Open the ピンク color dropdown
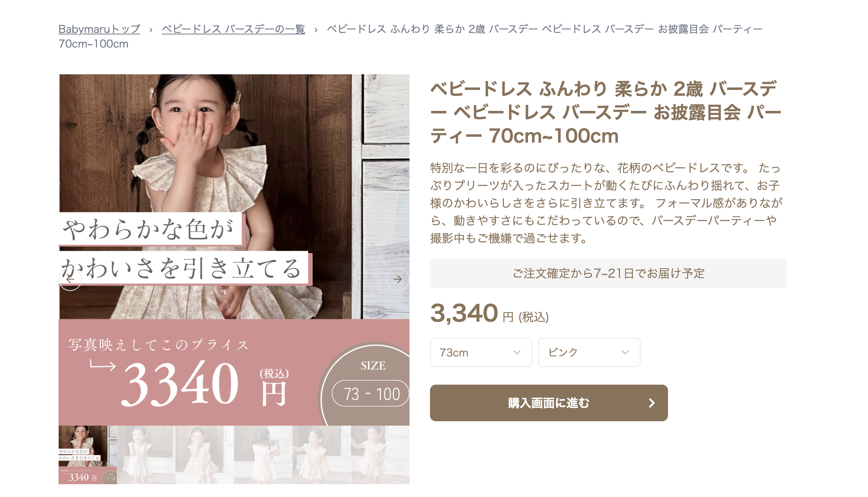The height and width of the screenshot is (497, 868). click(589, 352)
